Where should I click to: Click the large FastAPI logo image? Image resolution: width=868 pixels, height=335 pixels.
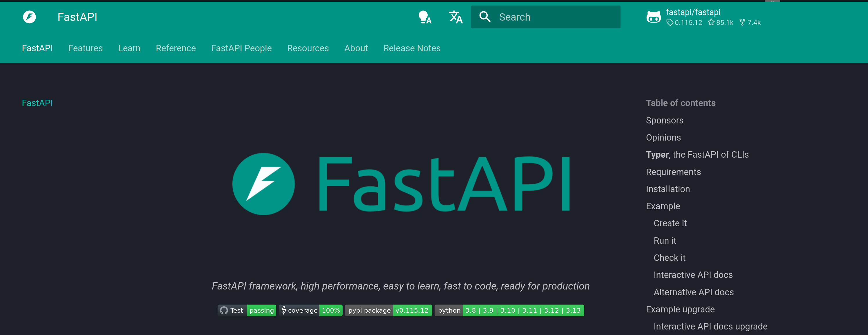(401, 184)
